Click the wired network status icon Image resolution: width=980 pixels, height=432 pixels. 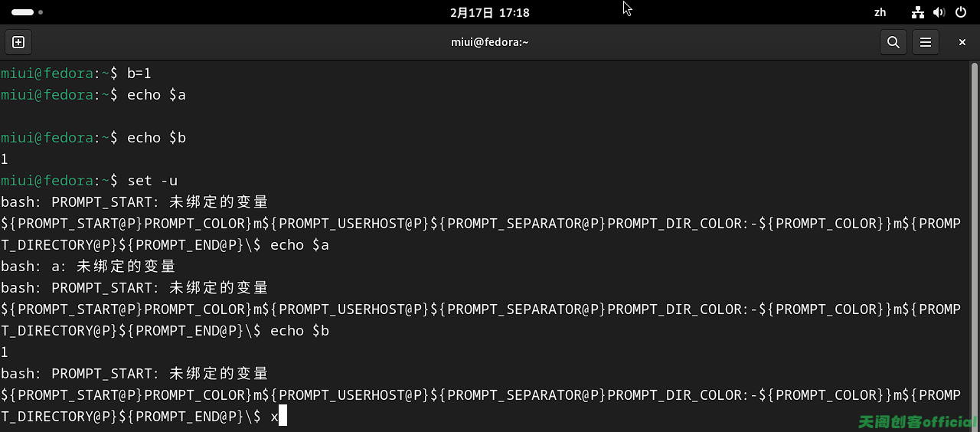point(918,12)
